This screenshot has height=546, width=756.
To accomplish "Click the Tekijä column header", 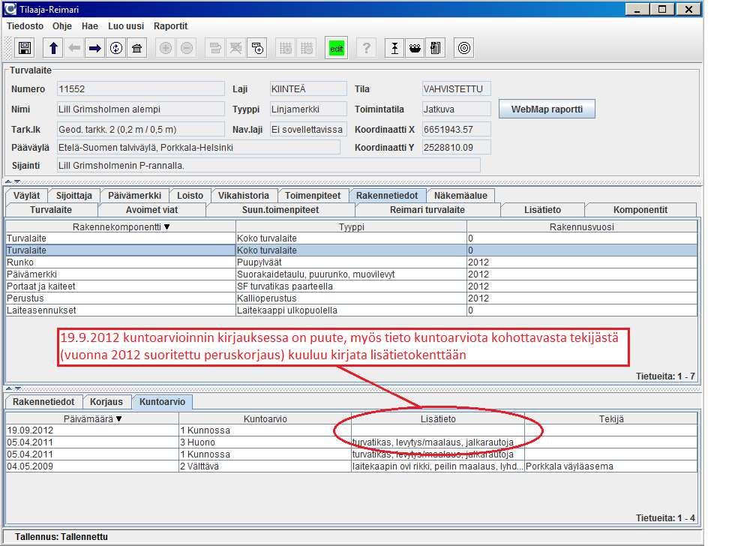I will click(x=610, y=418).
